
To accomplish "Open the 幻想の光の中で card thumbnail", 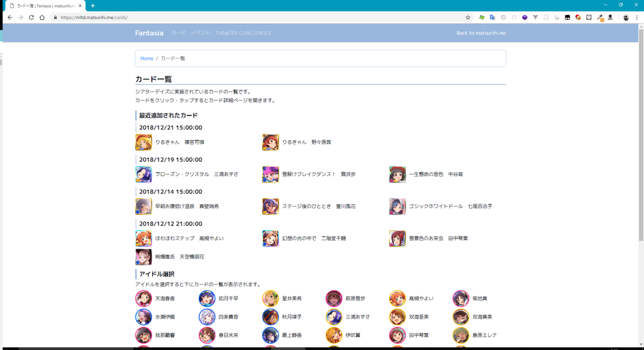I will [270, 238].
